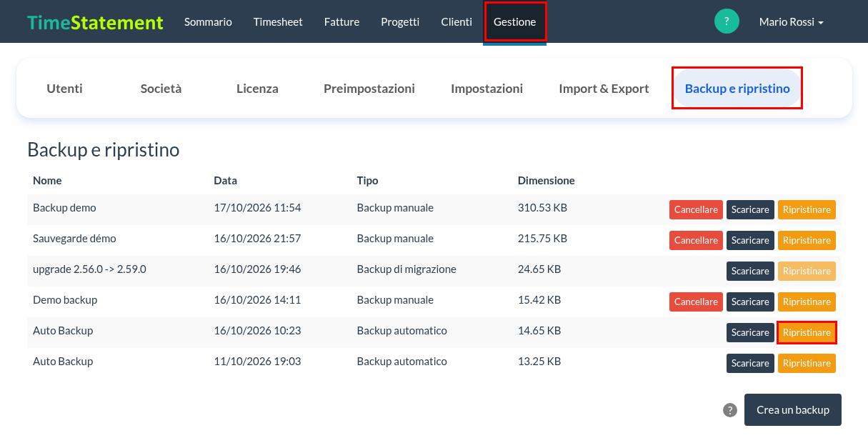Click the Dimensione column header
The height and width of the screenshot is (438, 868).
547,181
